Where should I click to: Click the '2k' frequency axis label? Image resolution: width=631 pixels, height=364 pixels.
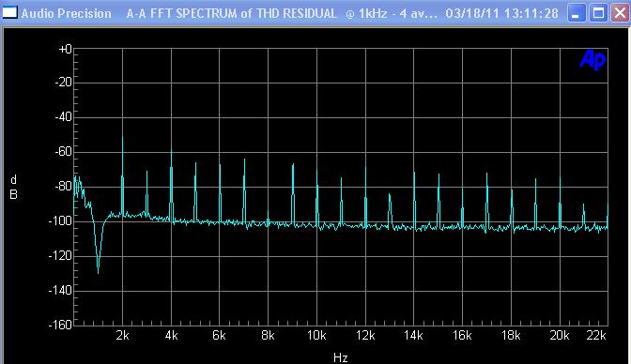pyautogui.click(x=123, y=336)
